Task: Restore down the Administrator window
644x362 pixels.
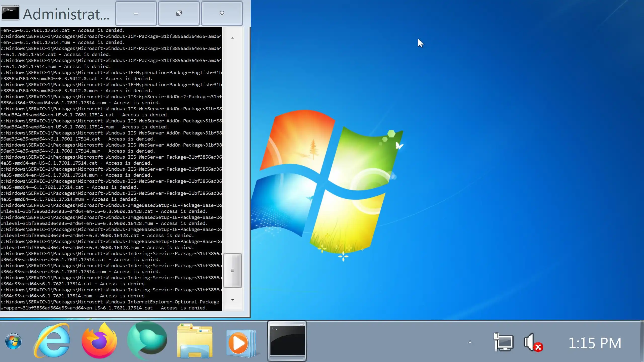Action: pyautogui.click(x=179, y=13)
